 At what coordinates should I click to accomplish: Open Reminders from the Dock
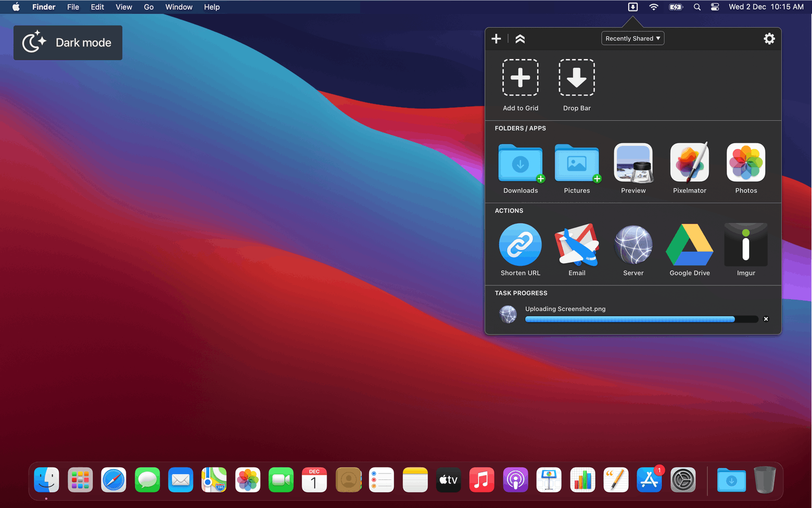[382, 480]
